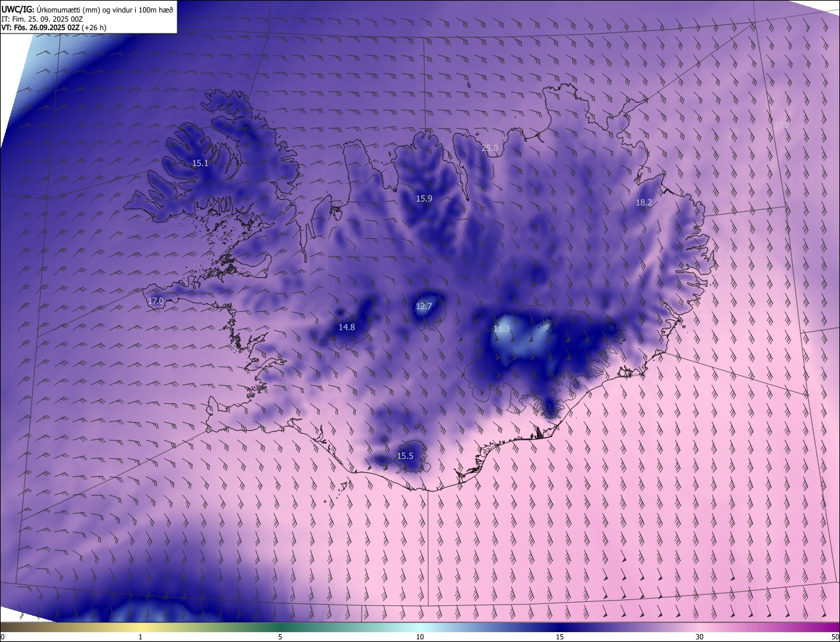Click the 15 tick on the color scale
Image resolution: width=840 pixels, height=642 pixels.
point(560,637)
